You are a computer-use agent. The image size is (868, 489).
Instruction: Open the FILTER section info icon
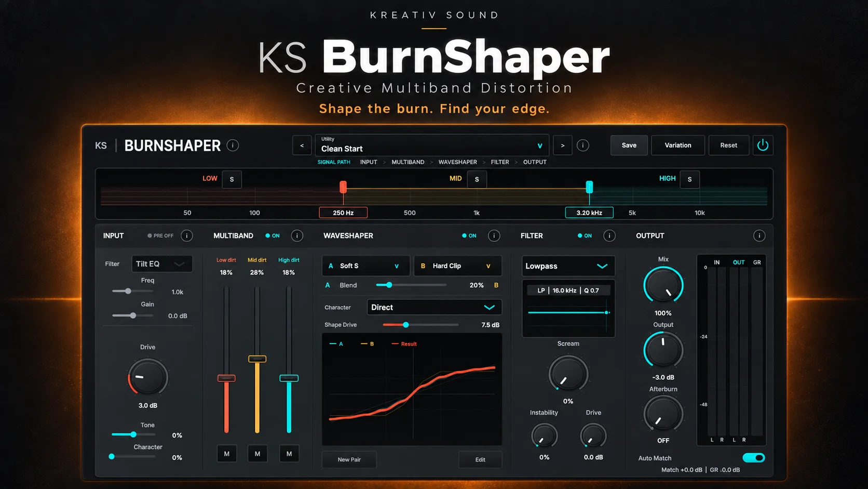pos(609,235)
